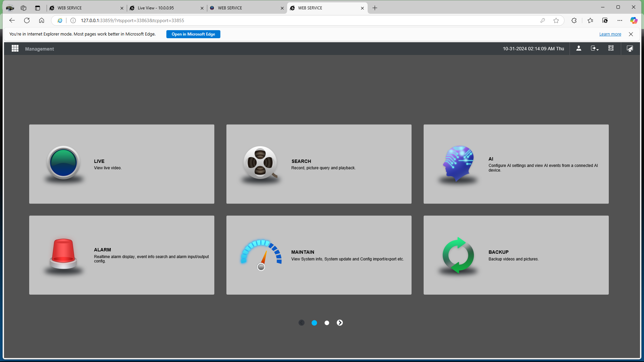
Task: Click the SEARCH tile title
Action: coord(301,161)
